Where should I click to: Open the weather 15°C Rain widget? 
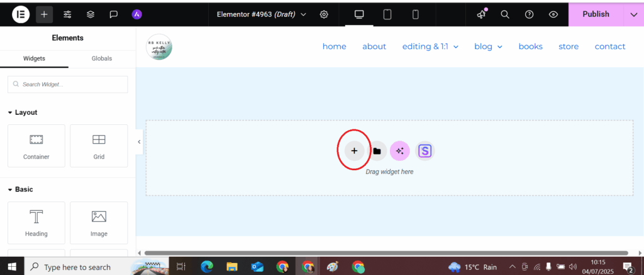(x=472, y=267)
